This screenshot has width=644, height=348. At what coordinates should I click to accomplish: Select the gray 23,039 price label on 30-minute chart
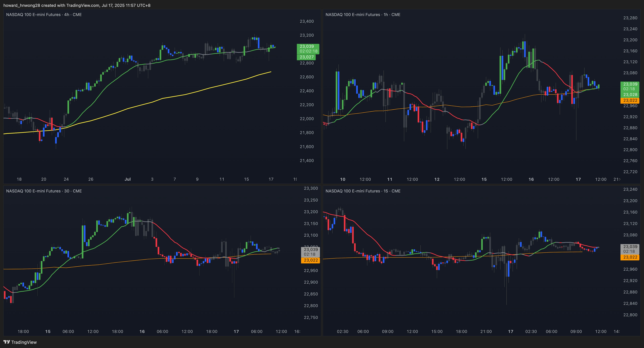[310, 252]
